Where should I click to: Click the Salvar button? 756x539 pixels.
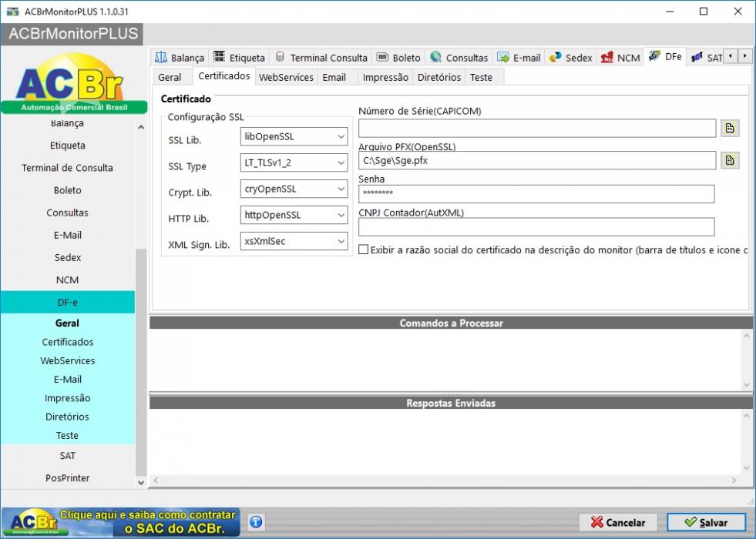[x=706, y=522]
